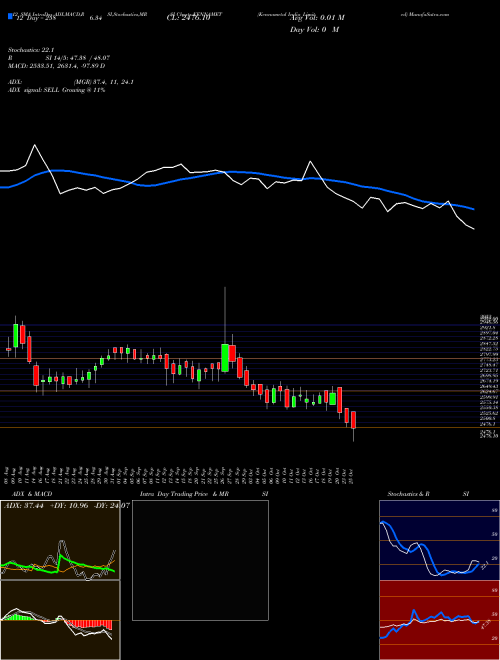Click the 'ADX signal: SELL Growing @ 11%' text
This screenshot has width=500, height=660.
(x=56, y=90)
